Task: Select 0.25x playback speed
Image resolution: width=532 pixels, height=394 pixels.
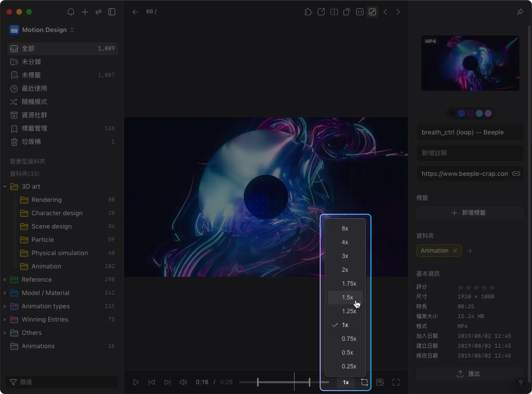Action: pyautogui.click(x=345, y=366)
